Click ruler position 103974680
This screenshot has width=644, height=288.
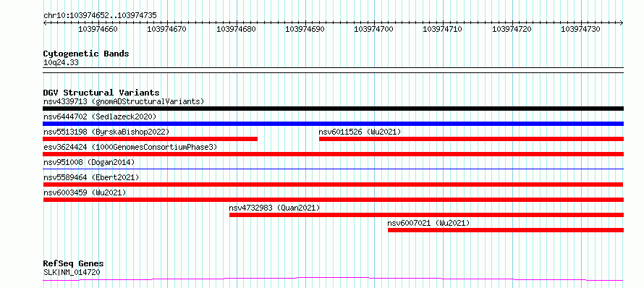pyautogui.click(x=236, y=29)
